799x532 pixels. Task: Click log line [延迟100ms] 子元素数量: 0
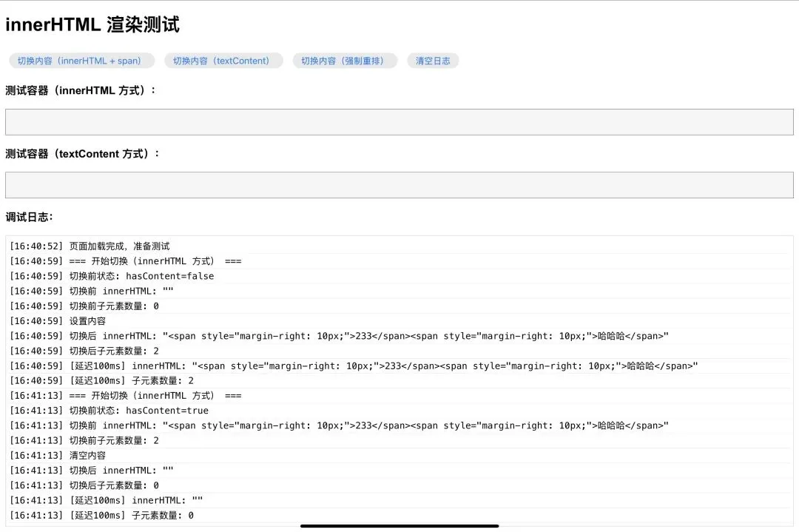click(399, 516)
